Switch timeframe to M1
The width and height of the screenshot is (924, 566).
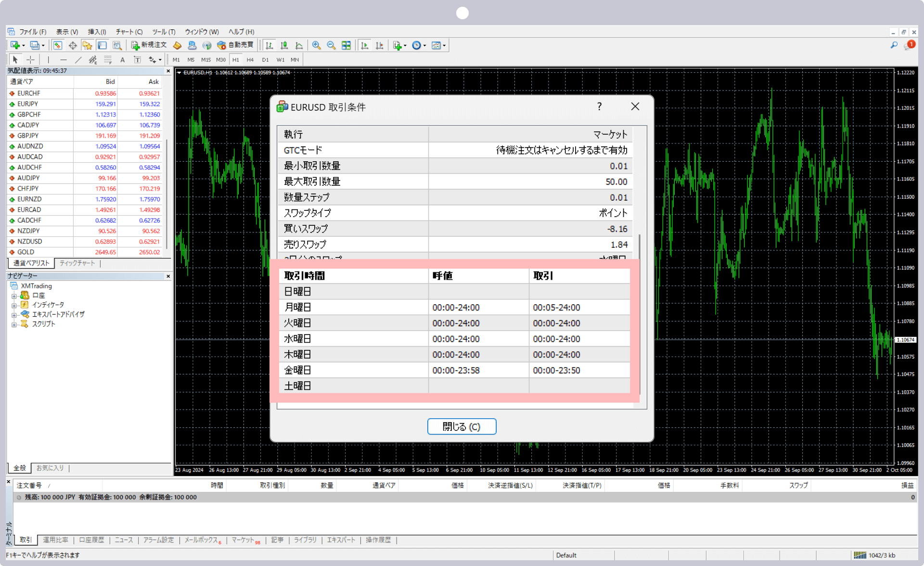[x=176, y=60]
